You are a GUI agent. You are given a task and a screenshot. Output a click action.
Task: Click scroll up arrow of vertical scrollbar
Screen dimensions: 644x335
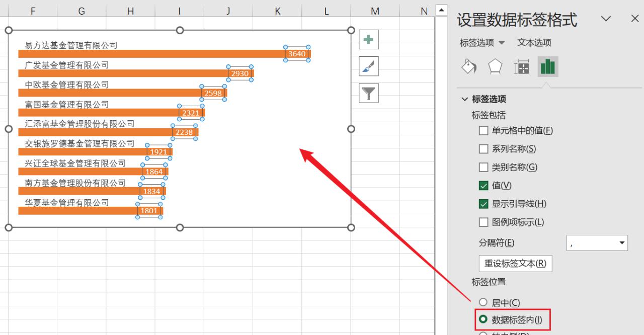tap(442, 10)
